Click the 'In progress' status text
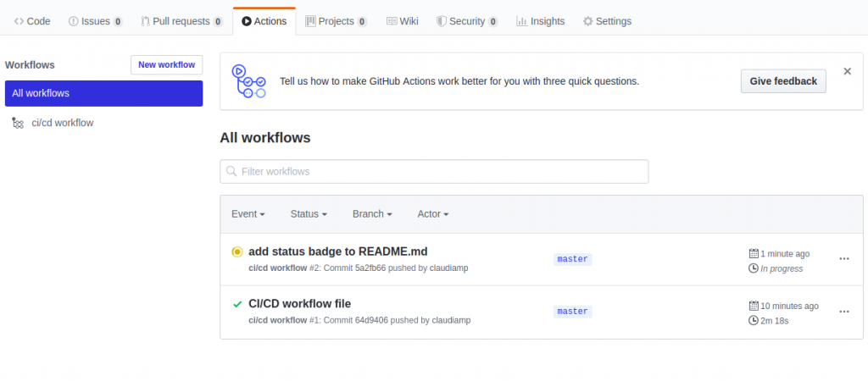868x381 pixels. 782,268
